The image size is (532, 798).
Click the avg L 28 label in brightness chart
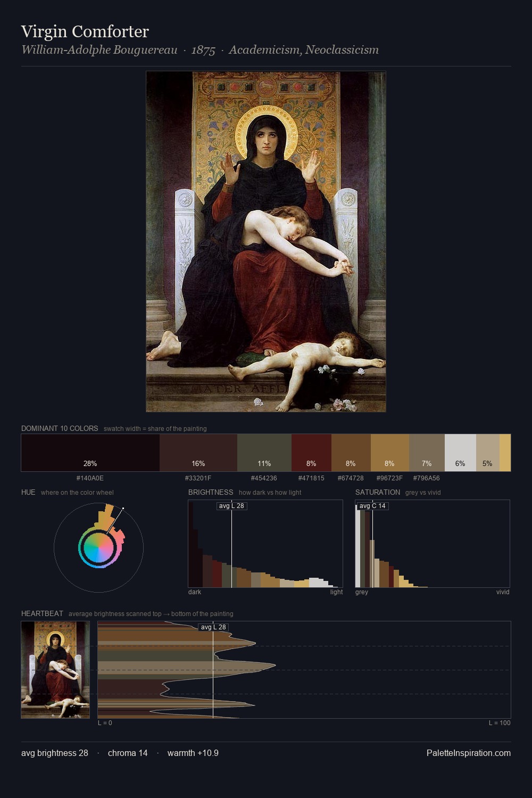pos(231,505)
